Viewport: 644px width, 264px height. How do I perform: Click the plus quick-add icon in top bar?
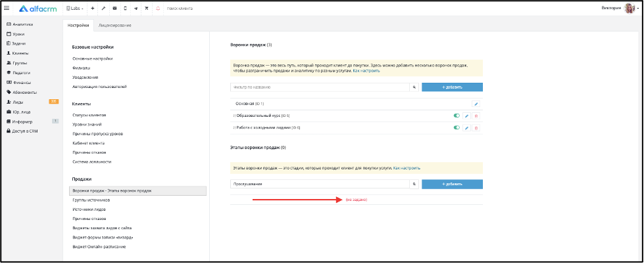tap(92, 8)
